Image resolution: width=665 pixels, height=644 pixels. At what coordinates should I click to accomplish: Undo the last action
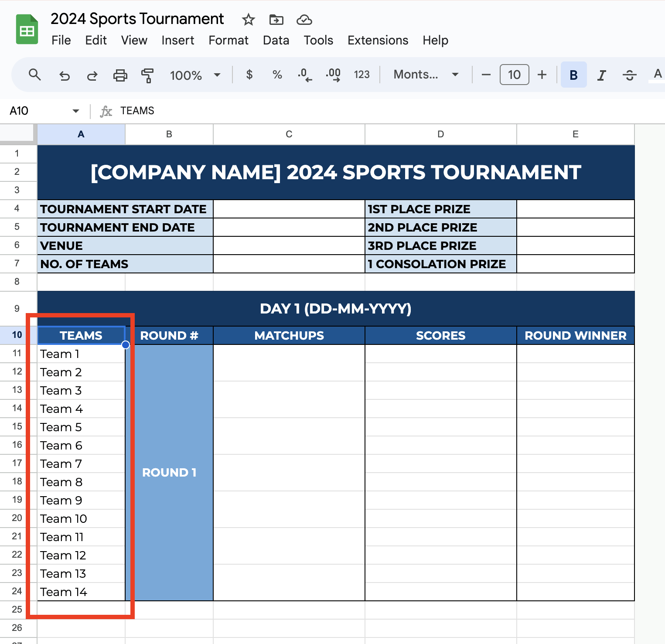click(x=65, y=75)
